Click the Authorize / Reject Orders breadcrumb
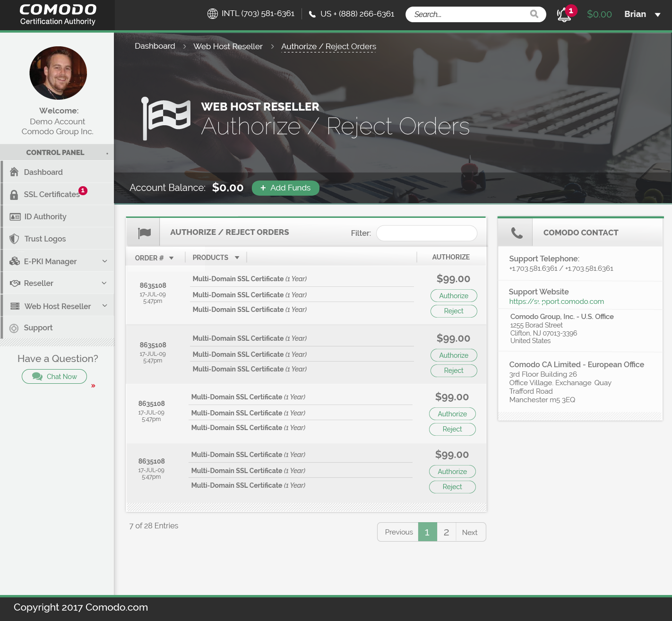Screen dimensions: 672x621 pos(328,46)
